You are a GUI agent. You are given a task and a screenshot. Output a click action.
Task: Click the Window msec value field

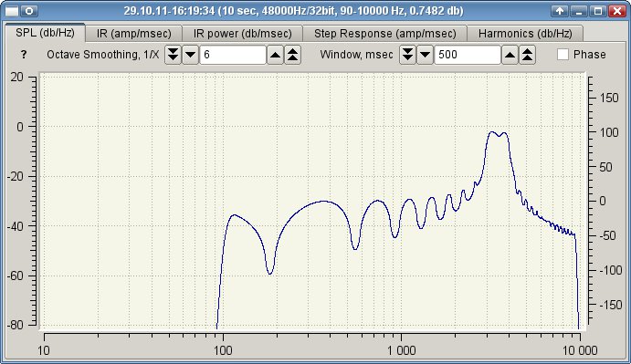click(x=468, y=55)
